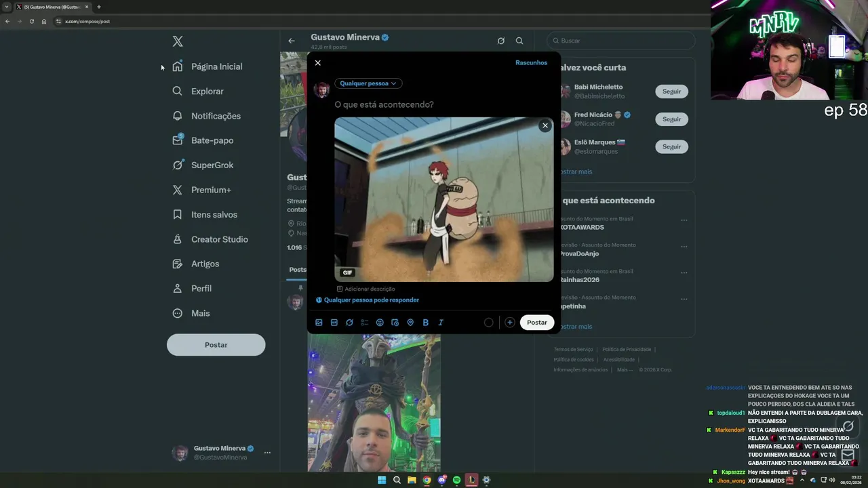Open SuperGrok from sidebar
The width and height of the screenshot is (868, 488).
click(203, 165)
